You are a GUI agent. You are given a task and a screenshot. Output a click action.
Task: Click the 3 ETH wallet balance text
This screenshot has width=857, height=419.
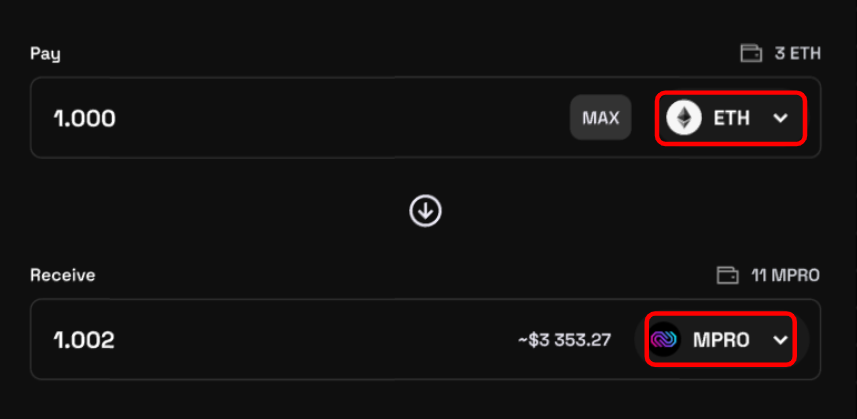(x=797, y=54)
